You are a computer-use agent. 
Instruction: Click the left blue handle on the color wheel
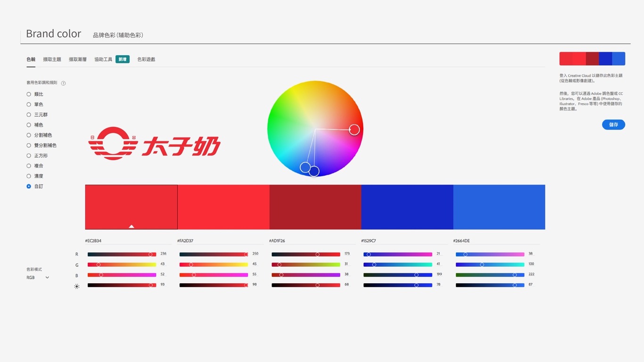coord(305,167)
